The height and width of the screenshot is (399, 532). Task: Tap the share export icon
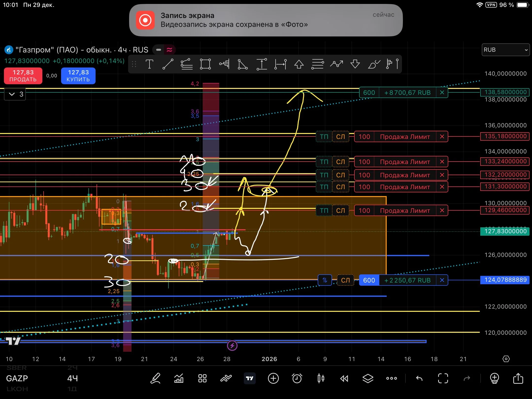click(x=518, y=378)
